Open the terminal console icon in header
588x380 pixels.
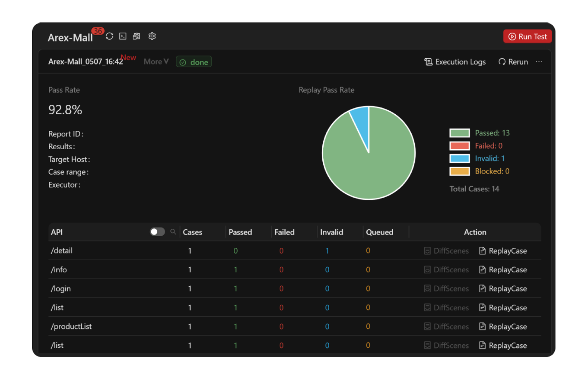[x=123, y=36]
